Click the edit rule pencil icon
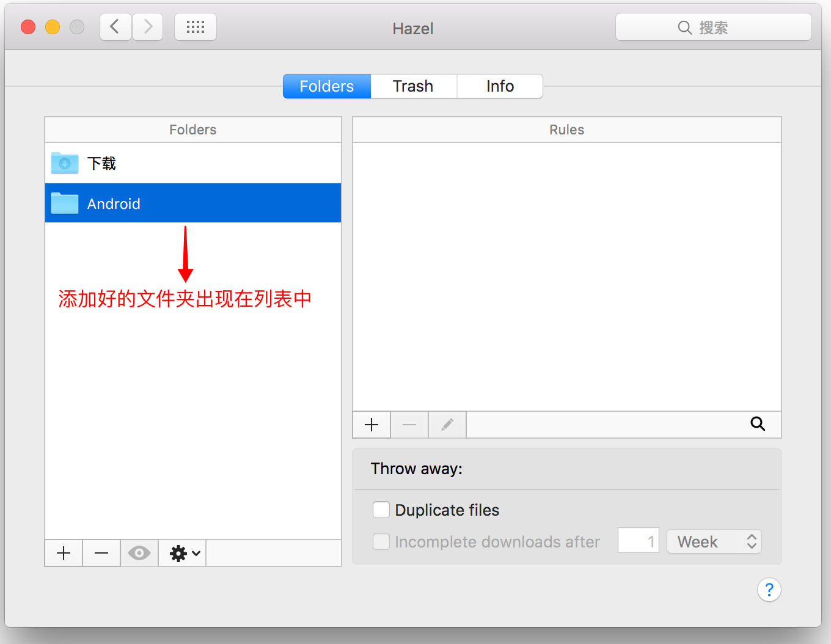Screen dimensions: 831x644 447,425
